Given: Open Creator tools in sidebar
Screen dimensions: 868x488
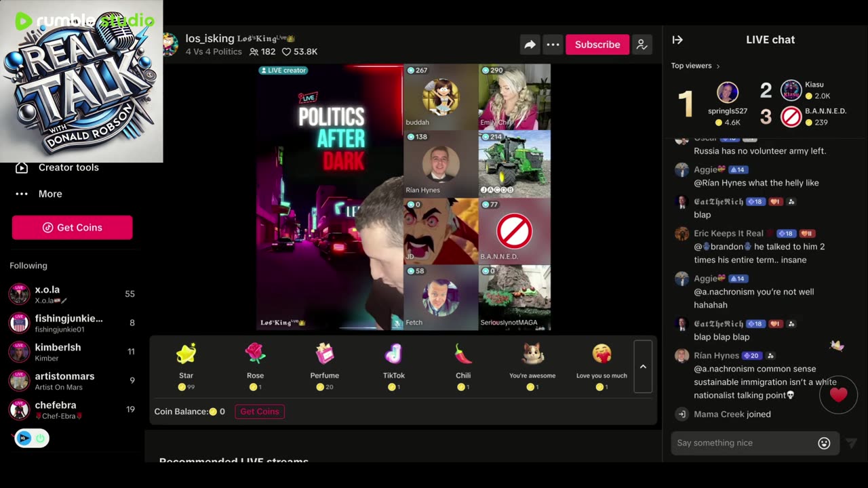Looking at the screenshot, I should pos(58,167).
